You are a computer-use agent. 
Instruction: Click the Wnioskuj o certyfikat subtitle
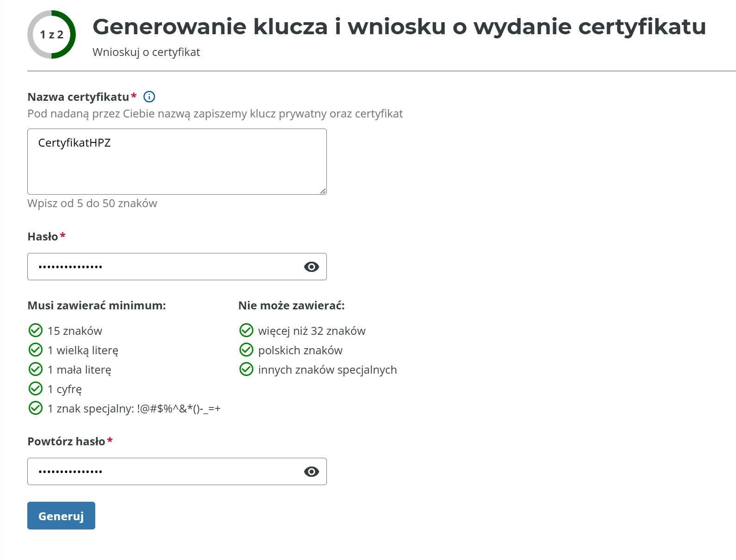tap(146, 52)
